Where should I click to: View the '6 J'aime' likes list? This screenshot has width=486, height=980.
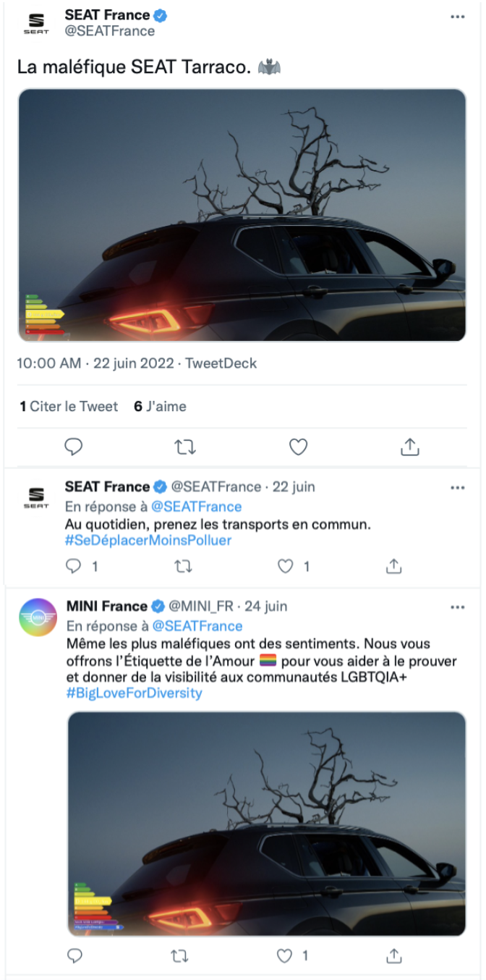click(160, 407)
